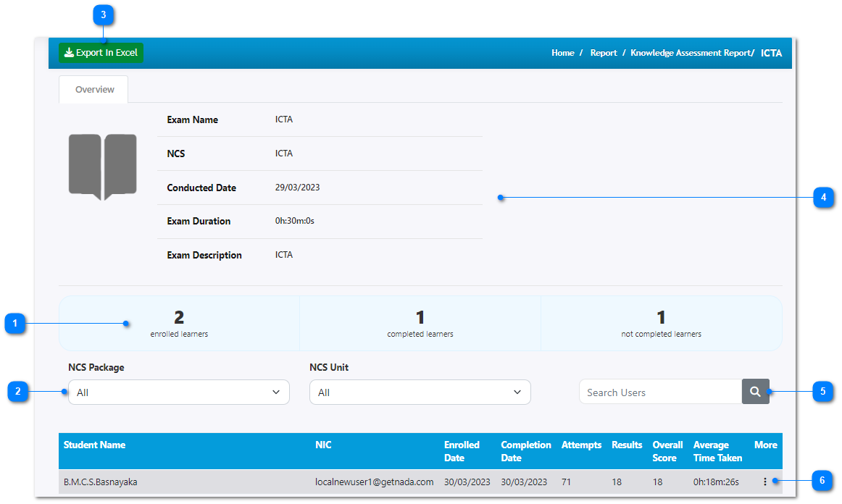Open Knowledge Assessment Report breadcrumb link
Screen dimensions: 842x504
(691, 53)
